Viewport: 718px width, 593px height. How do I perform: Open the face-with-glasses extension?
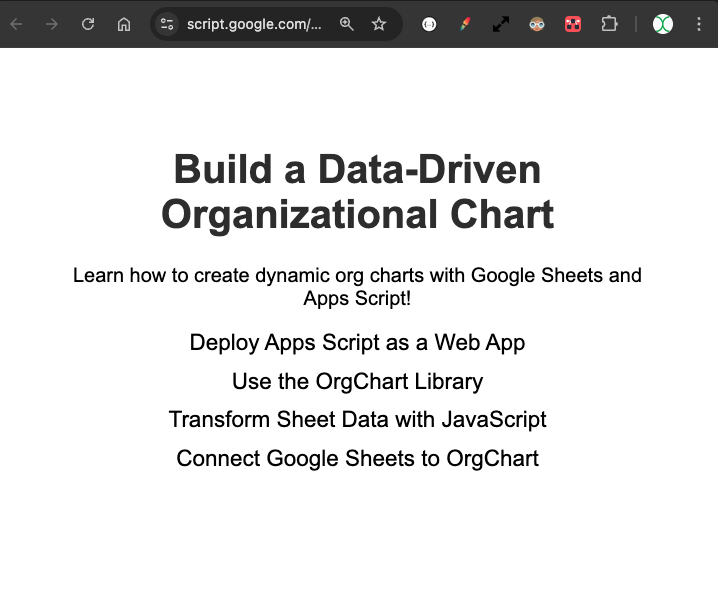point(537,24)
